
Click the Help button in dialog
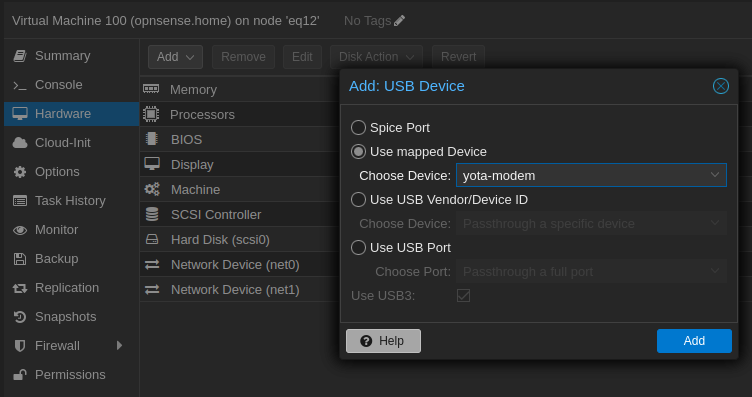(383, 341)
